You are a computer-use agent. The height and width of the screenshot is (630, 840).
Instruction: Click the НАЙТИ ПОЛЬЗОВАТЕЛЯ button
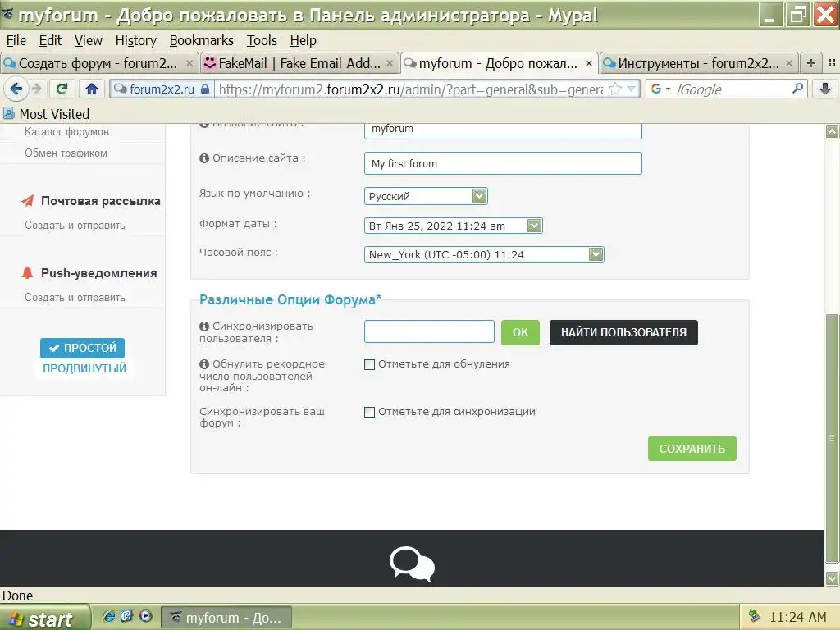(623, 333)
